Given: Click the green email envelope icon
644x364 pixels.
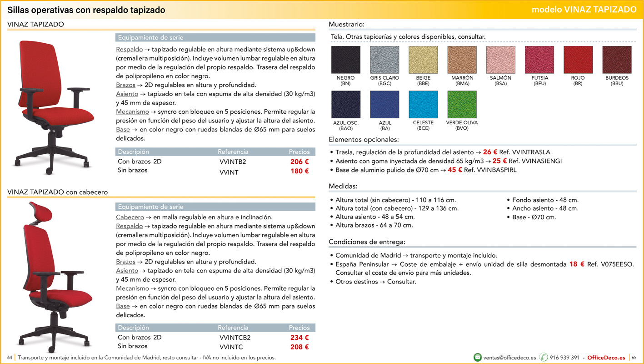Looking at the screenshot, I should [x=478, y=357].
